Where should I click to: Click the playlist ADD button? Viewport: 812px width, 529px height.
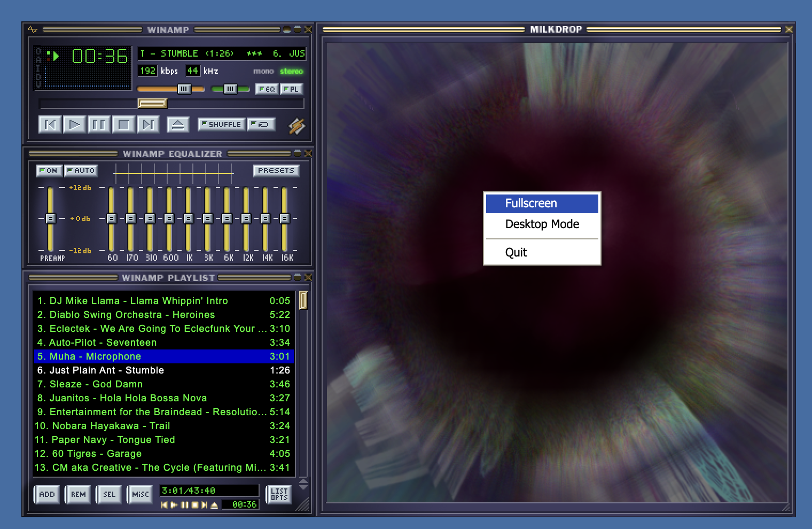coord(47,494)
